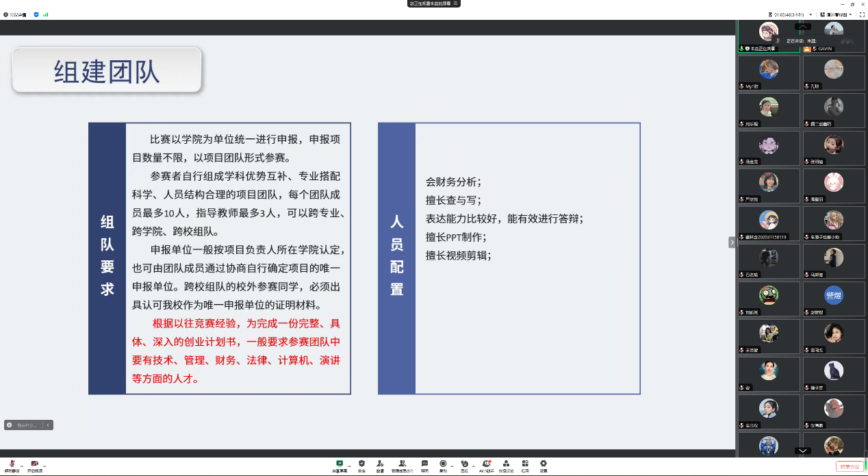Click the line 擅长查与写
This screenshot has width=868, height=476.
click(453, 200)
